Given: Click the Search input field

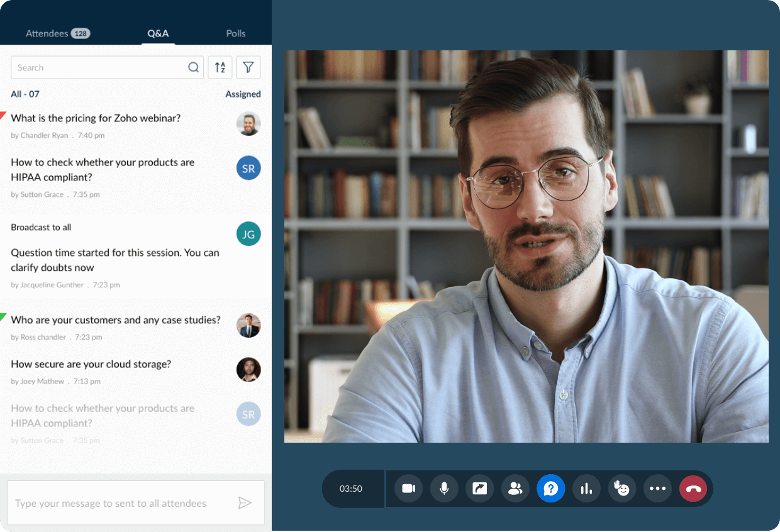Looking at the screenshot, I should click(97, 67).
